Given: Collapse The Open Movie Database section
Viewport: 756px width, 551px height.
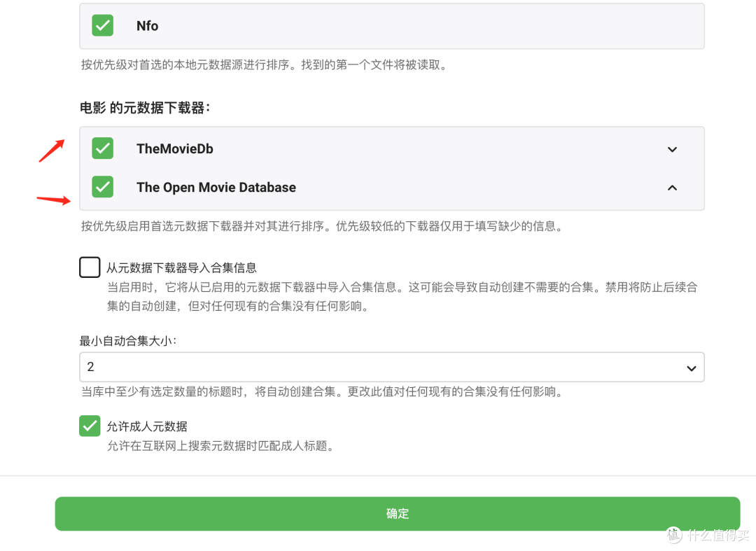Looking at the screenshot, I should 671,188.
